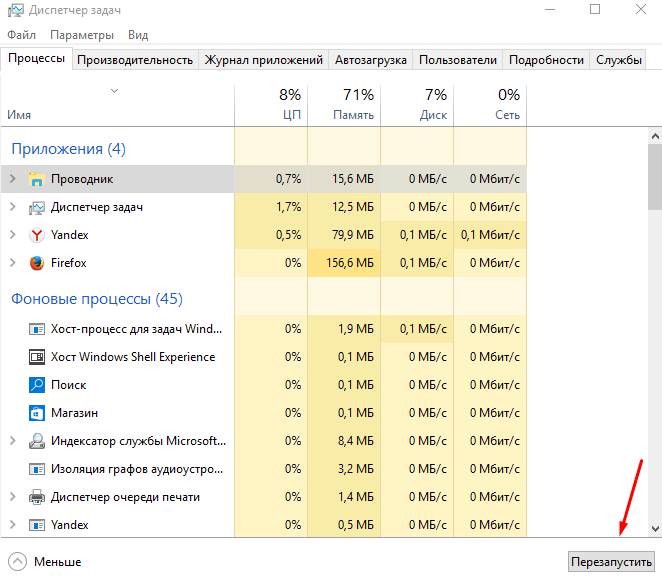
Task: Switch to the Службы tab
Action: click(619, 60)
